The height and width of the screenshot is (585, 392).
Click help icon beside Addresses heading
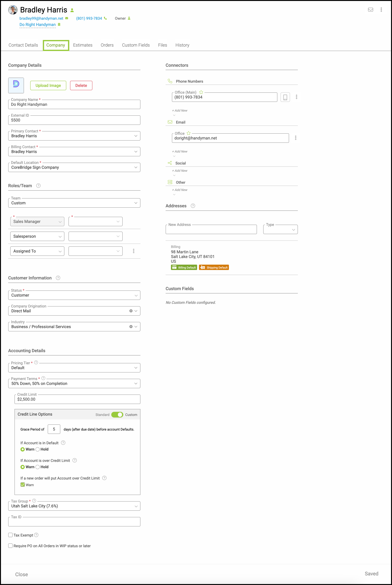[193, 206]
